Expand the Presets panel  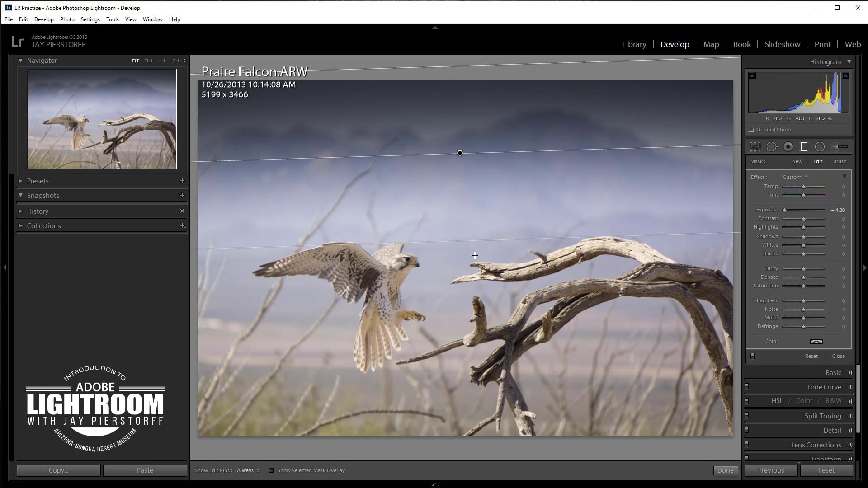pos(20,181)
